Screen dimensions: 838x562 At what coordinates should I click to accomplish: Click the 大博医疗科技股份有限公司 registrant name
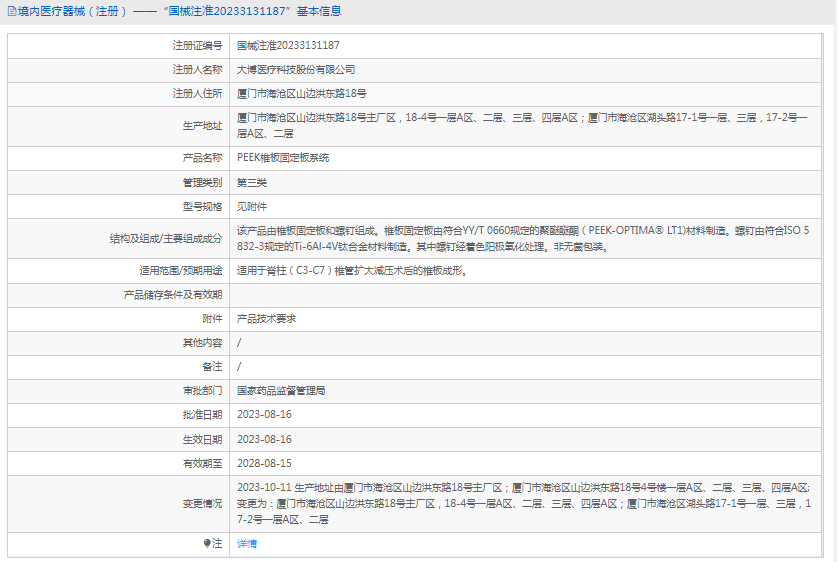[296, 69]
